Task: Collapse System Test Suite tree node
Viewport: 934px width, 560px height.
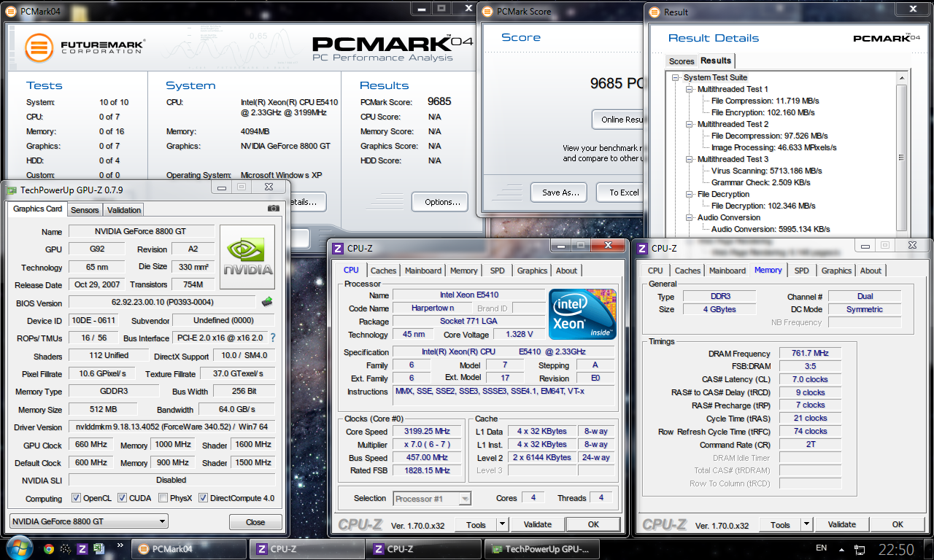Action: click(676, 77)
